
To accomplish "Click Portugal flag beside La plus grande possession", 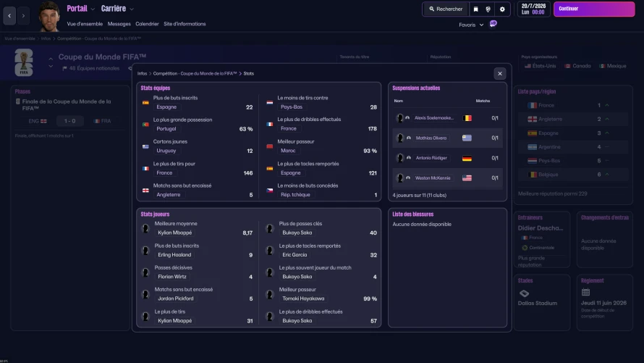I will 145,124.
